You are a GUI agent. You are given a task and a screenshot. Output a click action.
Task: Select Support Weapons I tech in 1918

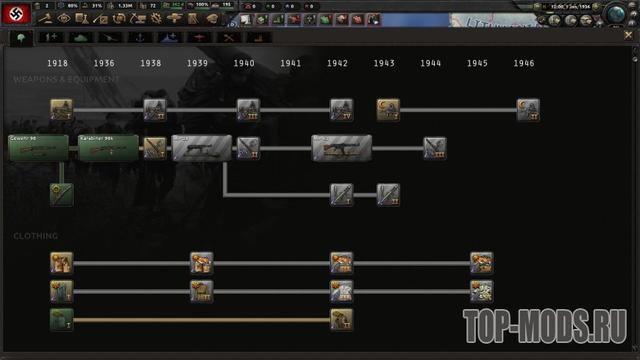coord(62,109)
